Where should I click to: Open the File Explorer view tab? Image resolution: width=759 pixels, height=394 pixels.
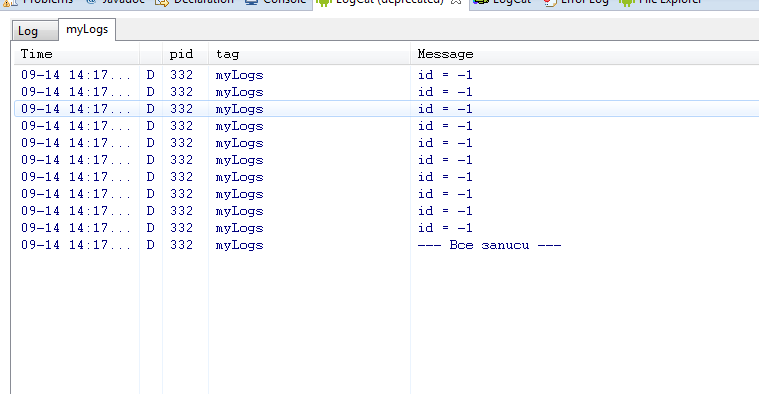[x=661, y=2]
